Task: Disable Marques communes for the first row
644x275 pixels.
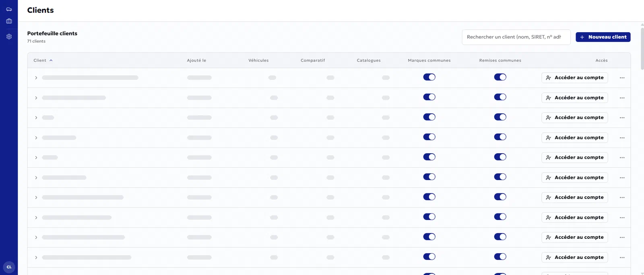Action: [429, 77]
